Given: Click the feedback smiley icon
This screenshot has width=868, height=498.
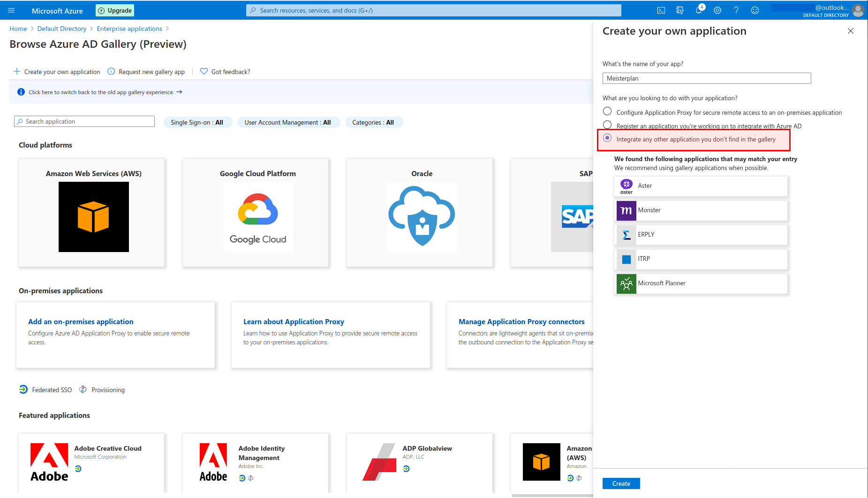Looking at the screenshot, I should tap(755, 10).
